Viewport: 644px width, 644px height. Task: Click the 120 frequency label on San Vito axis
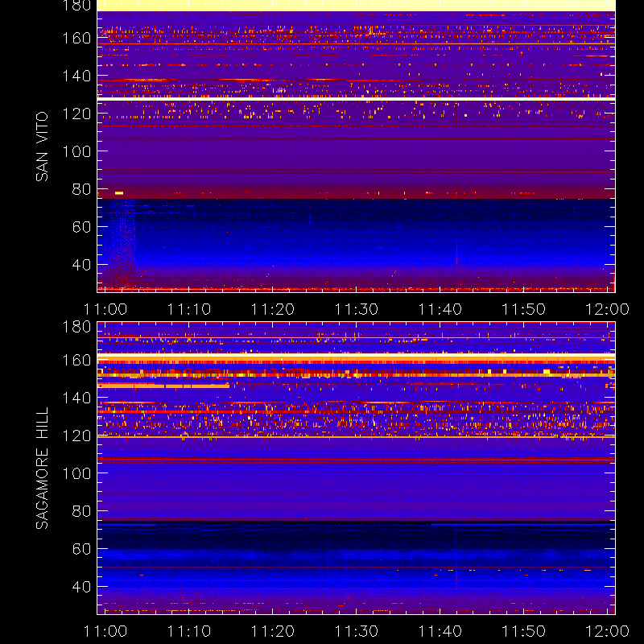[x=76, y=114]
